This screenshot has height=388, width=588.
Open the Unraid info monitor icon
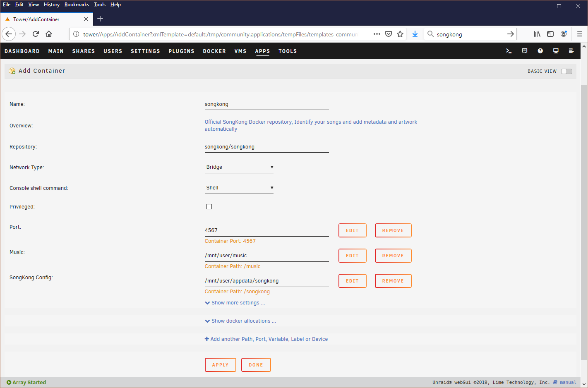(556, 51)
